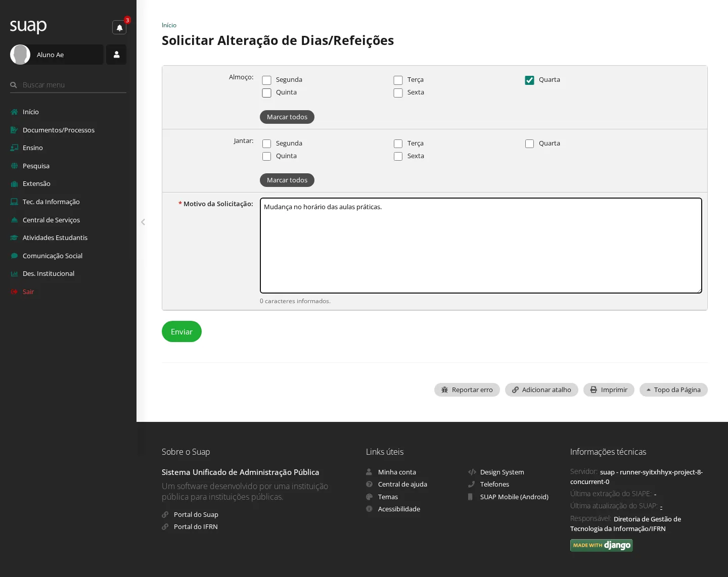Click the Made with Django badge
The width and height of the screenshot is (728, 577).
(602, 545)
